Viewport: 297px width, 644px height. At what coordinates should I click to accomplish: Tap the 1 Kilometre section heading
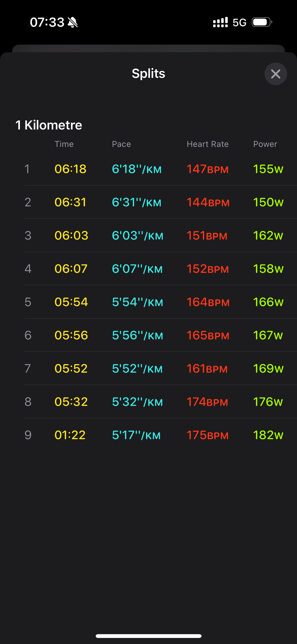[x=49, y=125]
